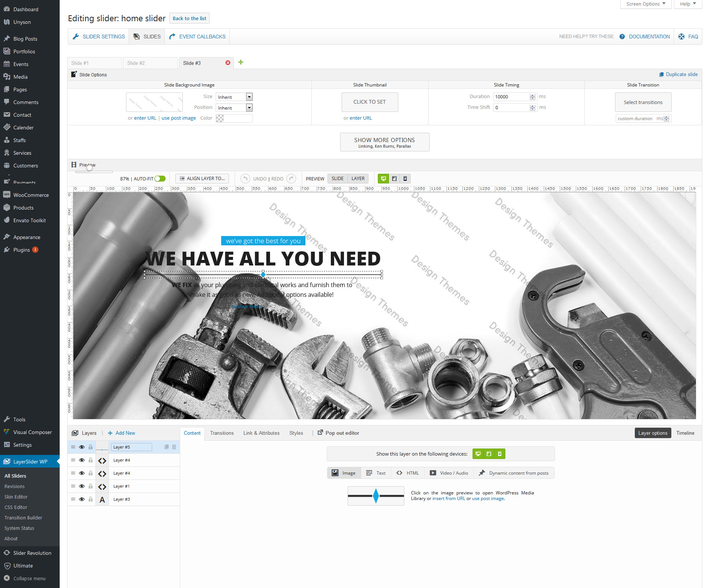This screenshot has height=588, width=709.
Task: Switch to the Transitions tab
Action: [222, 433]
